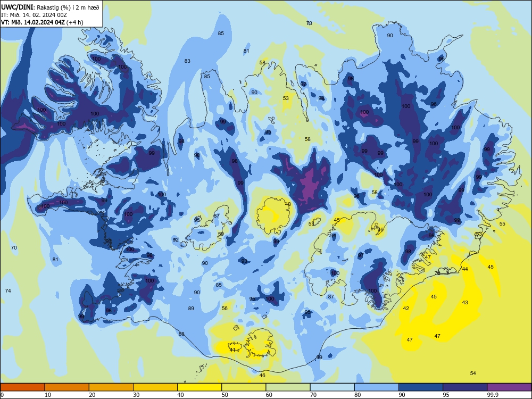
Task: Click the map humidity value '83'
Action: [x=187, y=61]
